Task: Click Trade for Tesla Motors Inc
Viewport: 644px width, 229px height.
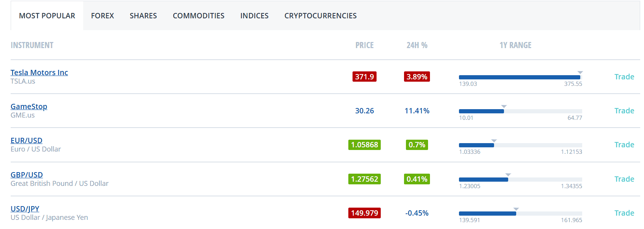Action: pos(624,77)
